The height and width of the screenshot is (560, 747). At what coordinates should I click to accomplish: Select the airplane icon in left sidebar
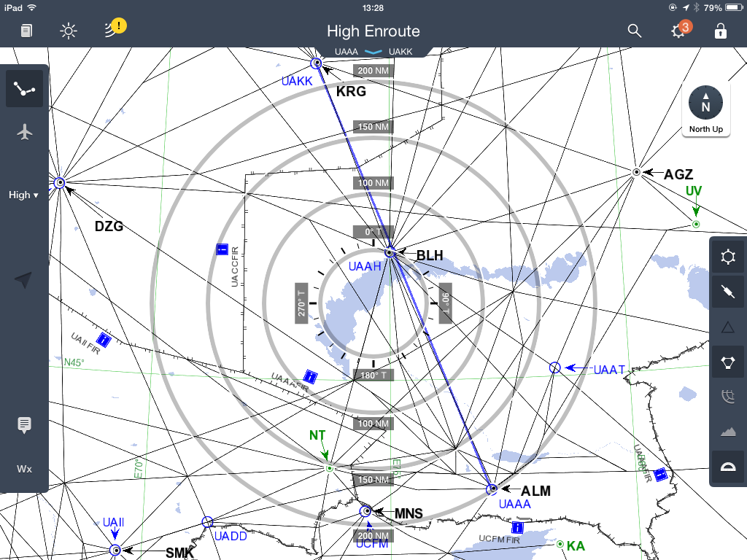tap(24, 132)
